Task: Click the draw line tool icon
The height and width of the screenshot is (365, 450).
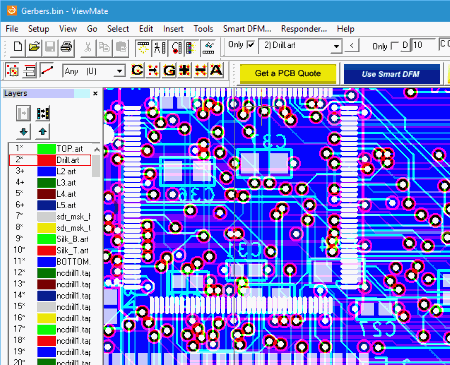Action: coord(47,71)
